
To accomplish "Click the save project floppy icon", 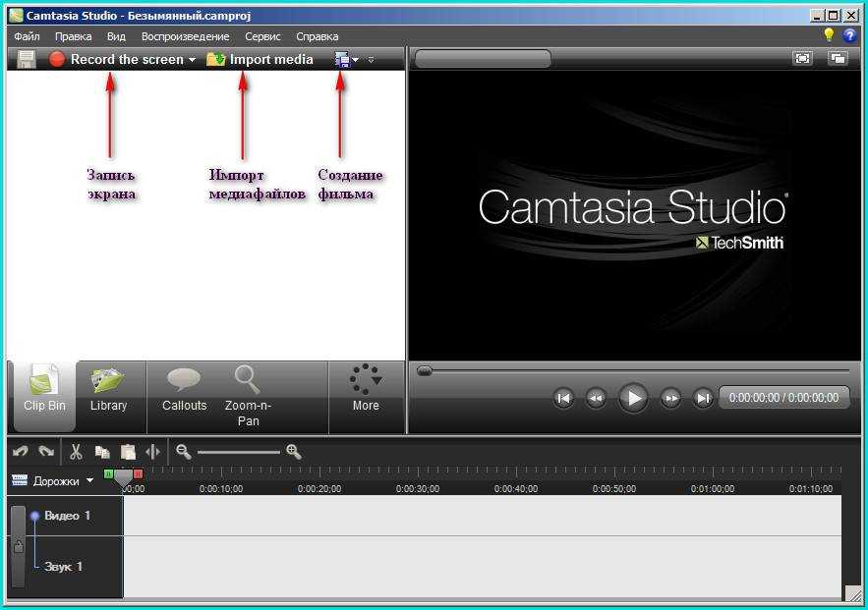I will (26, 59).
